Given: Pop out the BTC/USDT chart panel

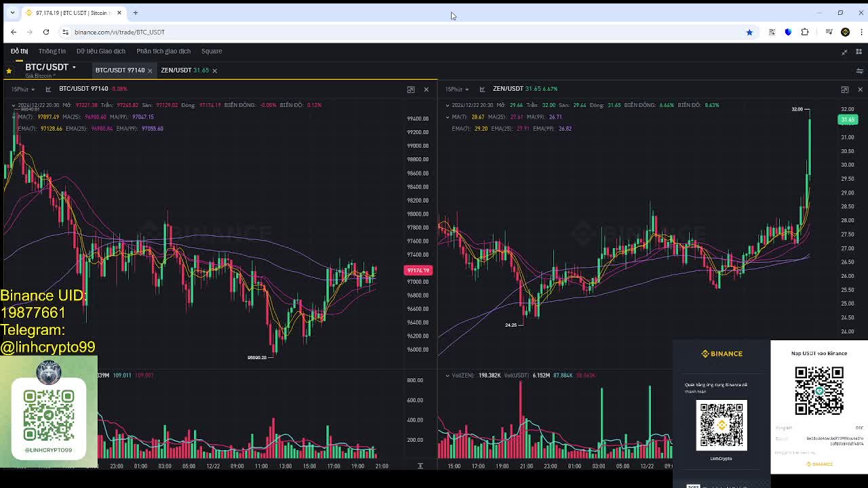Looking at the screenshot, I should [410, 89].
